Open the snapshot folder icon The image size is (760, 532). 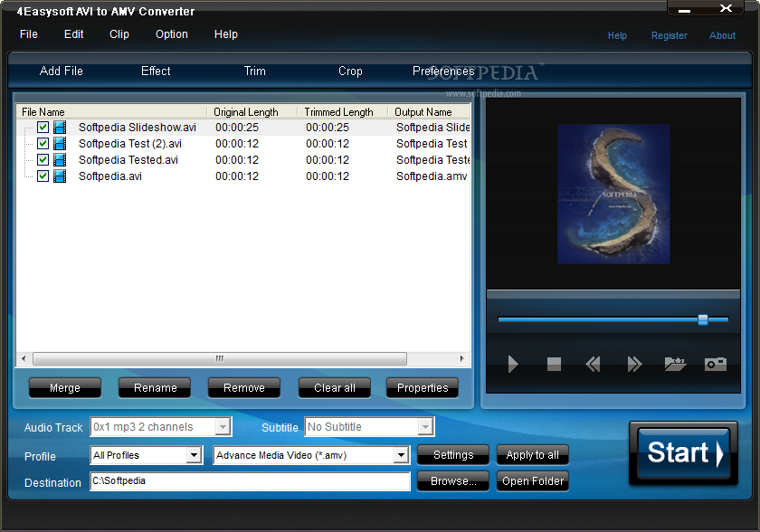(x=675, y=364)
